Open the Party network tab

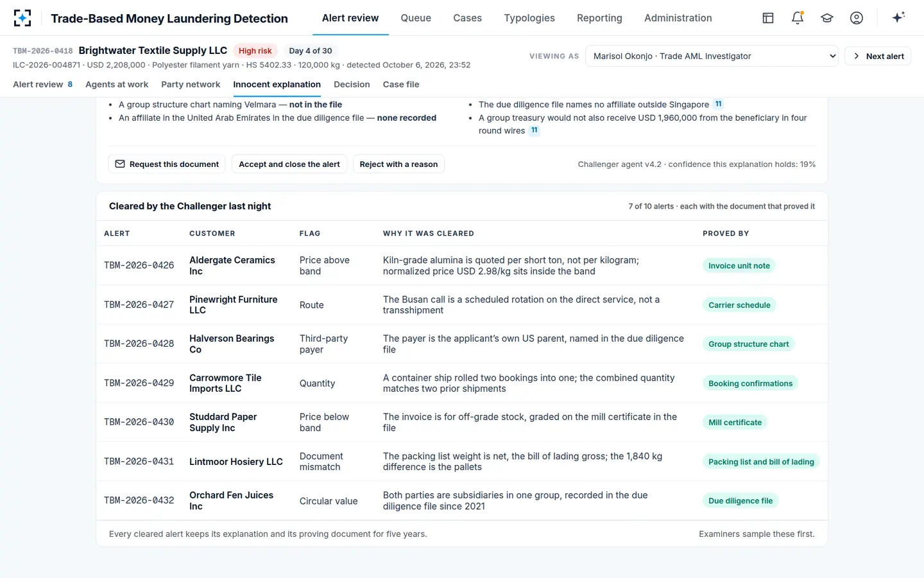pyautogui.click(x=191, y=84)
